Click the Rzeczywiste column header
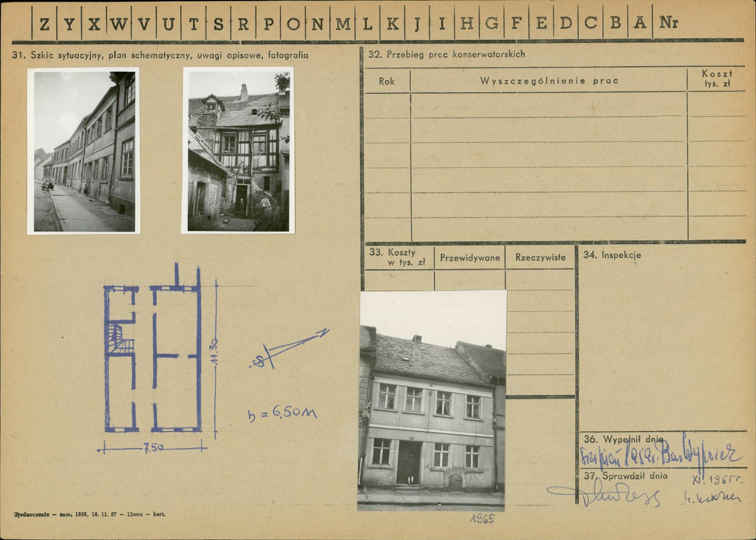The image size is (756, 540). click(x=540, y=257)
